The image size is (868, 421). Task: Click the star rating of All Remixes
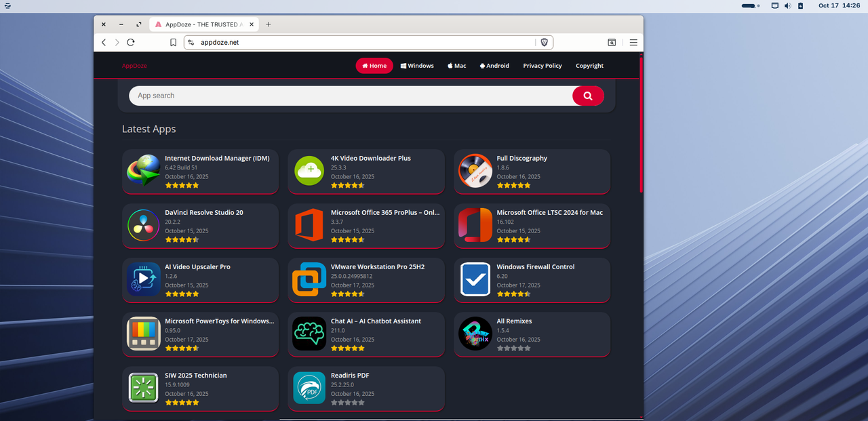(513, 348)
